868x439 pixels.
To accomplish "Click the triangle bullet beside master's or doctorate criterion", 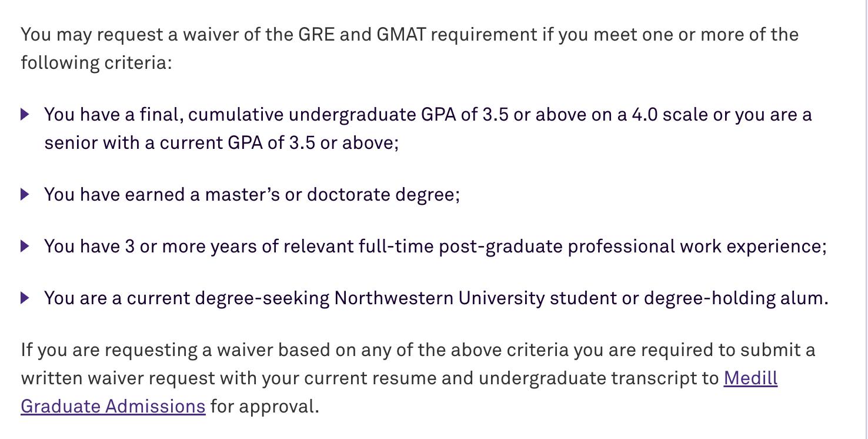I will pyautogui.click(x=25, y=194).
